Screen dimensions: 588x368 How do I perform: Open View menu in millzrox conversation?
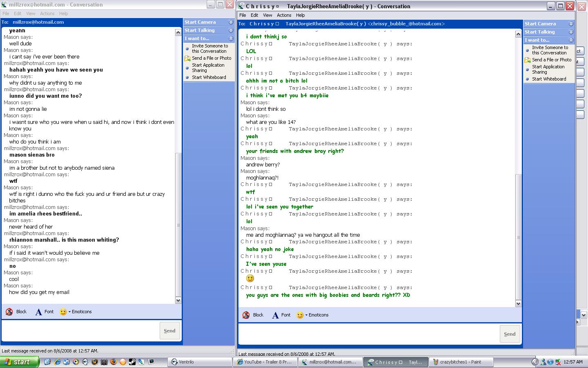pos(31,13)
